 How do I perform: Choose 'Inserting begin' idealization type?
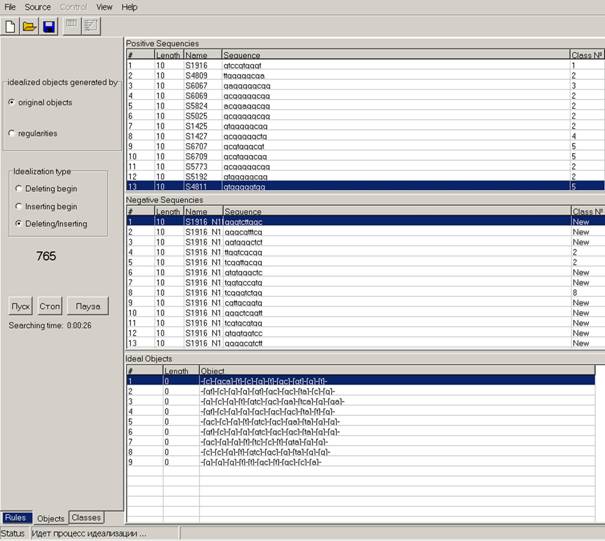pyautogui.click(x=16, y=206)
